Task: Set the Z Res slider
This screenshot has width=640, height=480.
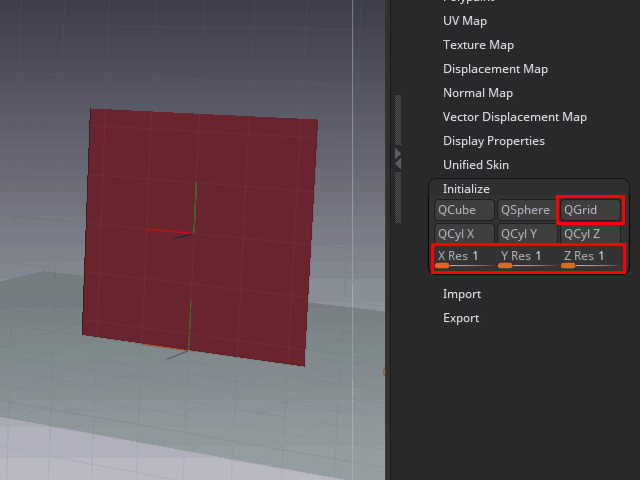Action: (590, 258)
